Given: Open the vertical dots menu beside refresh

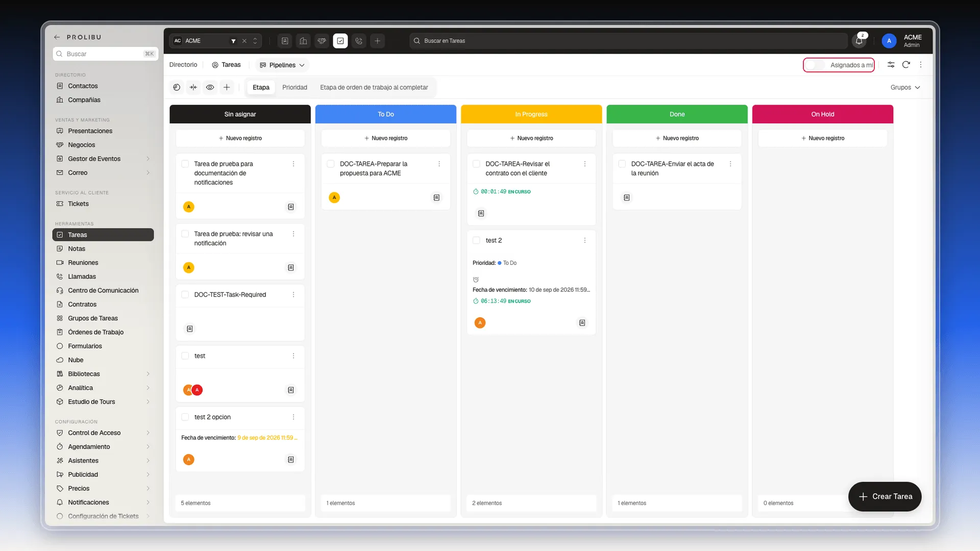Looking at the screenshot, I should (x=921, y=65).
